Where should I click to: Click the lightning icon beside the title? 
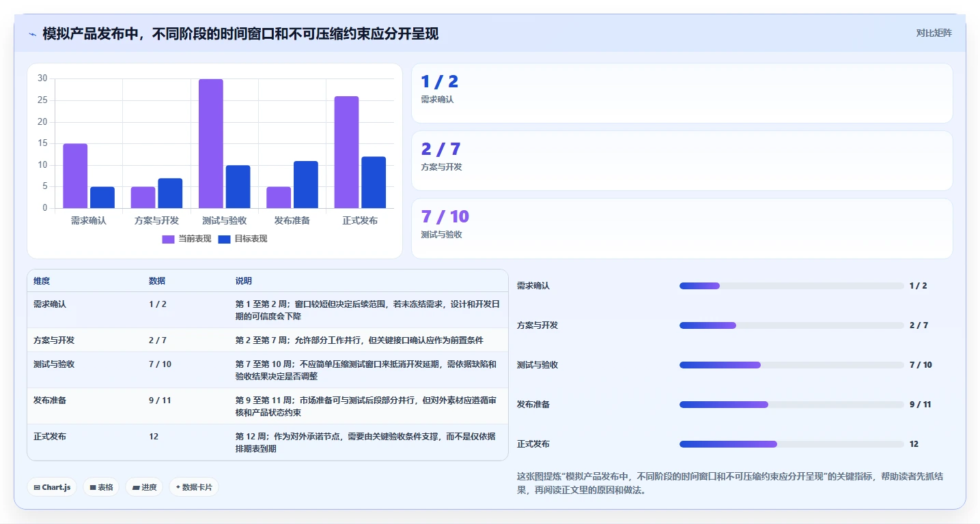pos(33,34)
